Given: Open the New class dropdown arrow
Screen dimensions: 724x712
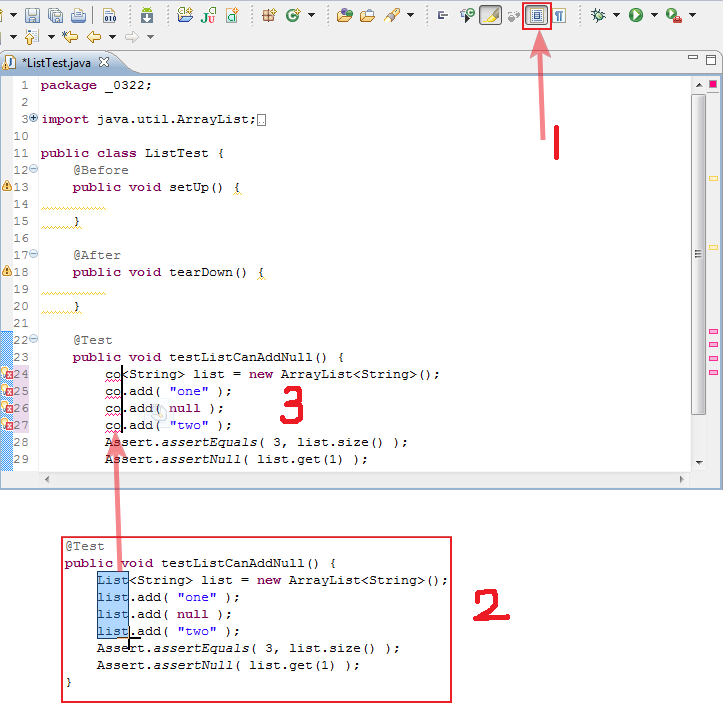Looking at the screenshot, I should 312,15.
